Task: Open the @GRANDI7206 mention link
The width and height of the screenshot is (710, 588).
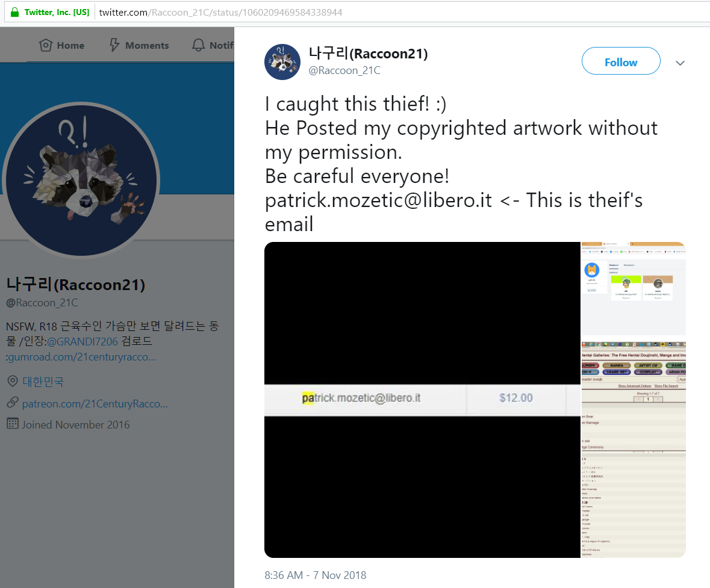Action: point(83,341)
